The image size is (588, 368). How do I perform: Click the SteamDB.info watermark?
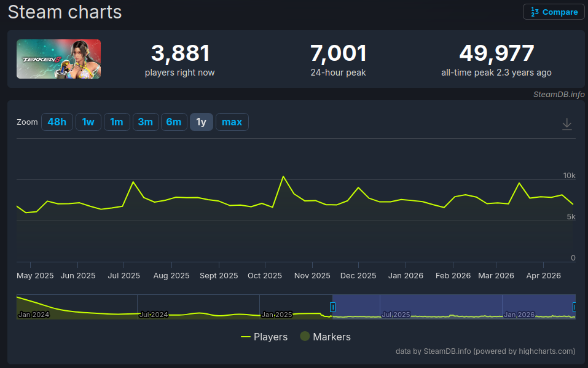559,95
